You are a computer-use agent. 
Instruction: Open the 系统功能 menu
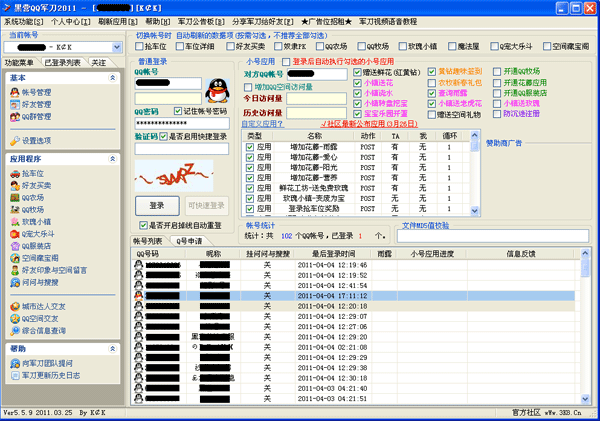coord(24,20)
